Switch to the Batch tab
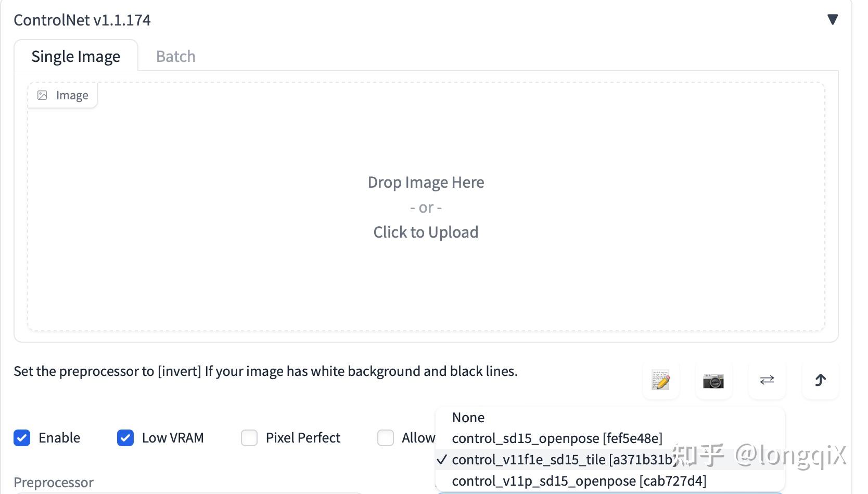The width and height of the screenshot is (868, 494). 176,56
